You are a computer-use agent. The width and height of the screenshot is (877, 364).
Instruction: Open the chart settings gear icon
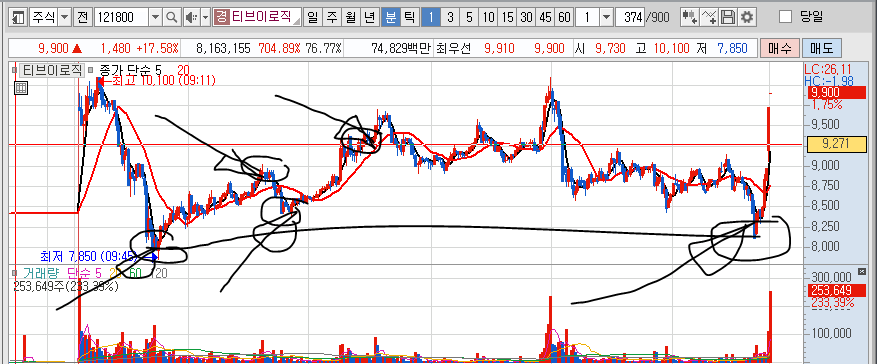tap(746, 18)
